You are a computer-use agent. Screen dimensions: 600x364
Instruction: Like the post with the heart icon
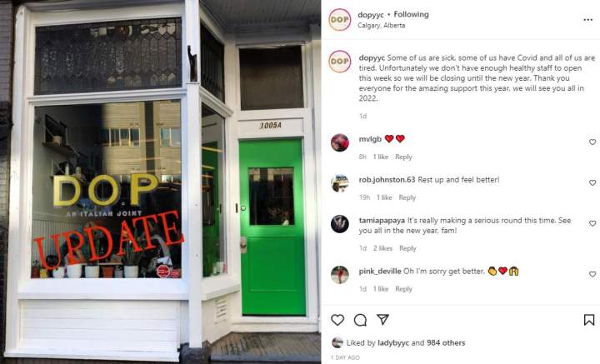coord(337,320)
